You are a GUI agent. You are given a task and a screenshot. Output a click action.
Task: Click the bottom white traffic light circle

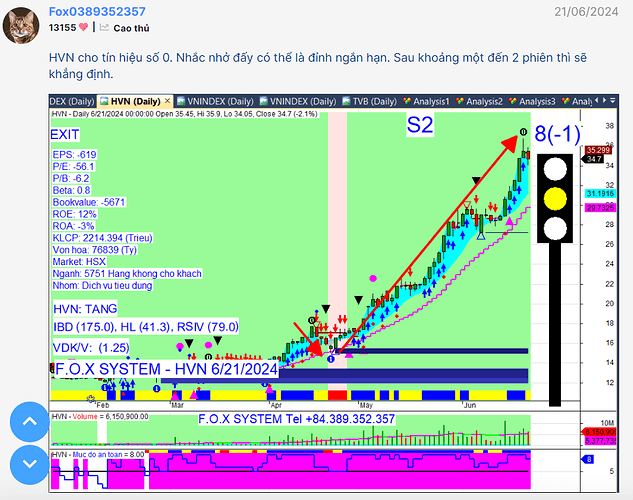coord(555,229)
